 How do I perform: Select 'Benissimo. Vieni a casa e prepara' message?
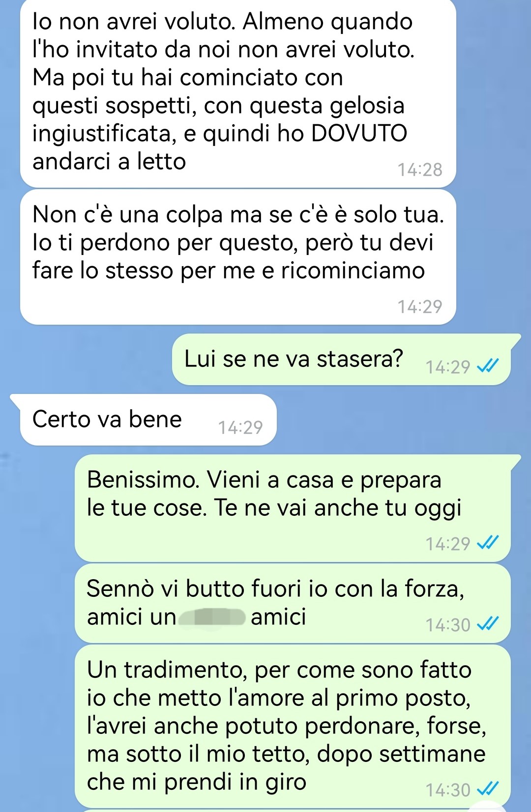[293, 508]
